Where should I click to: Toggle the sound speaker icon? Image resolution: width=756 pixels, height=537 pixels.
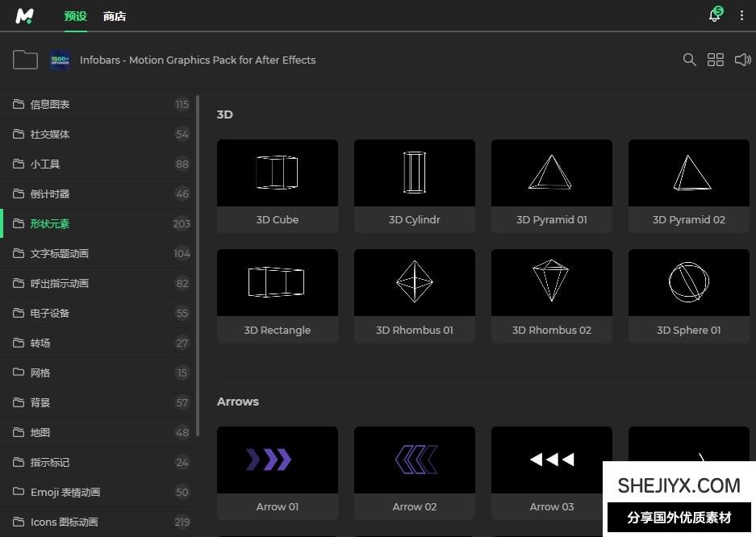point(742,60)
